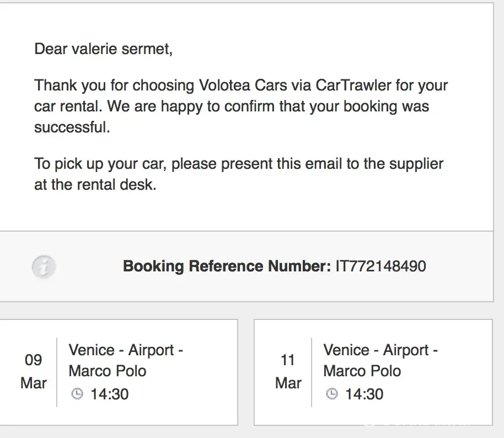The width and height of the screenshot is (504, 438).
Task: Click the "To pick up your car" paragraph
Action: tap(239, 164)
